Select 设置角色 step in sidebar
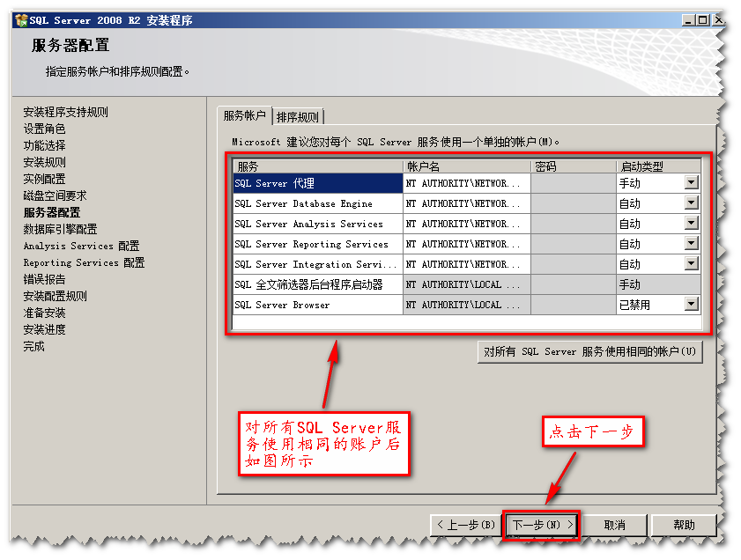Screen dimensions: 741x560 pos(44,129)
